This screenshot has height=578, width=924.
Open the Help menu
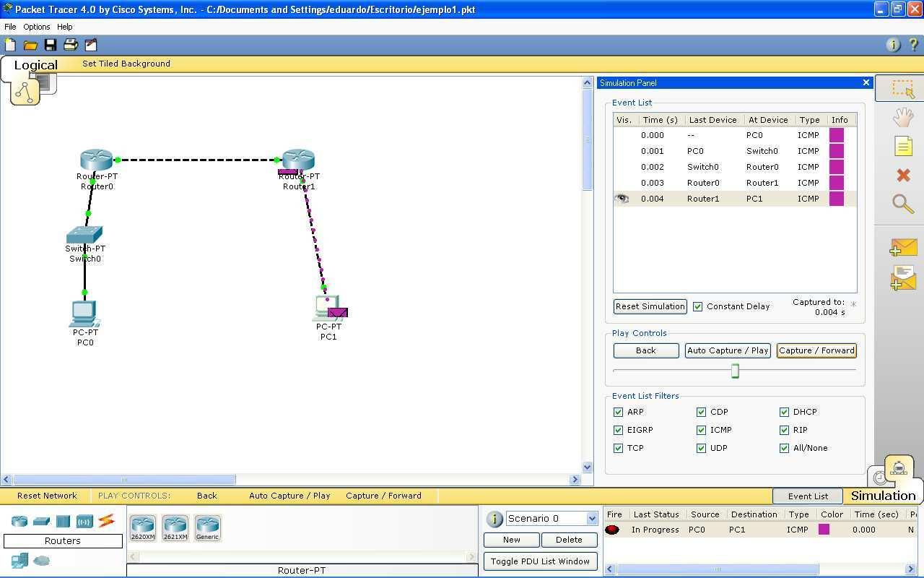click(x=64, y=27)
